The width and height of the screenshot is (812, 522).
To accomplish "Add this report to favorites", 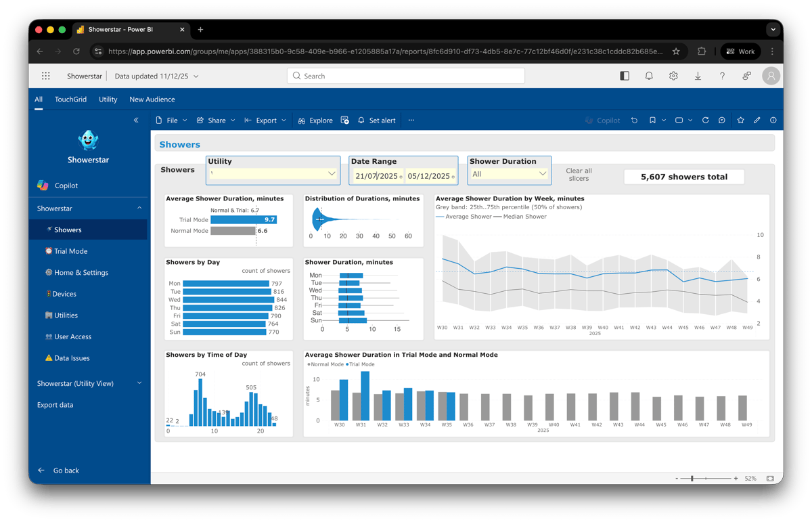I will tap(740, 120).
